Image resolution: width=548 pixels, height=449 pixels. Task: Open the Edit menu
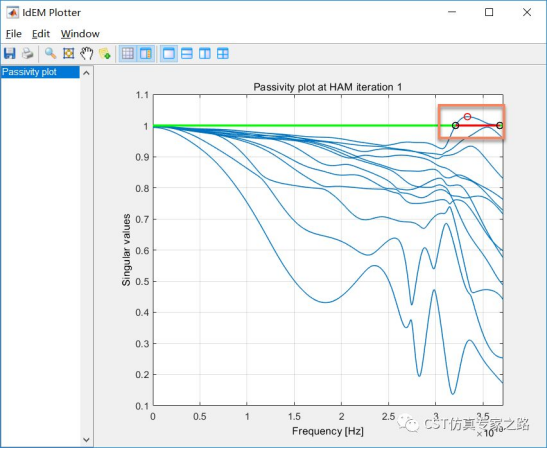[41, 34]
